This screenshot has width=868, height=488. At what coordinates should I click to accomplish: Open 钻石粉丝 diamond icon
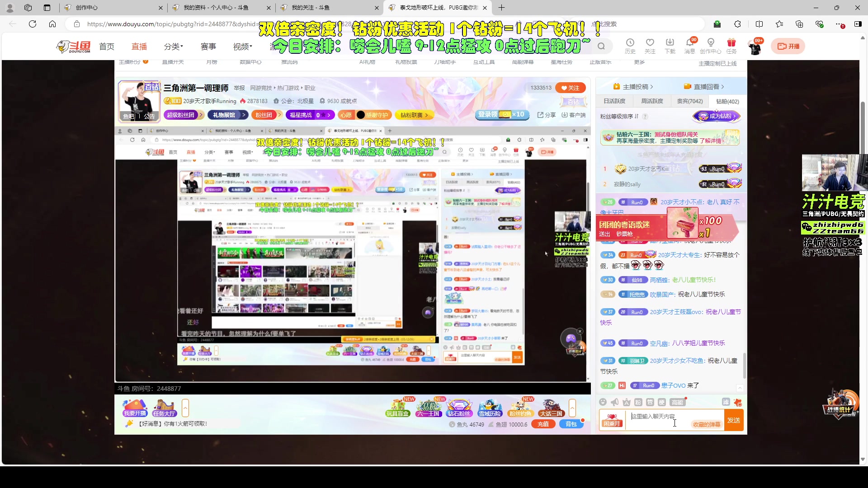coord(459,408)
